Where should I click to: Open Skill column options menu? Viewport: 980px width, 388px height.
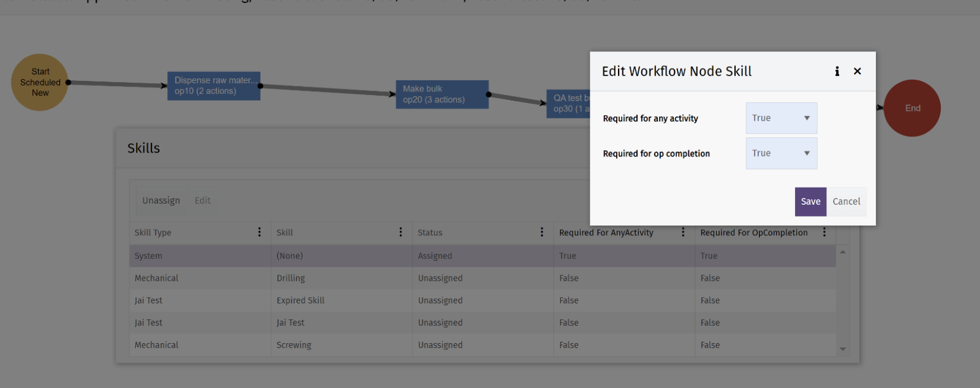(401, 232)
